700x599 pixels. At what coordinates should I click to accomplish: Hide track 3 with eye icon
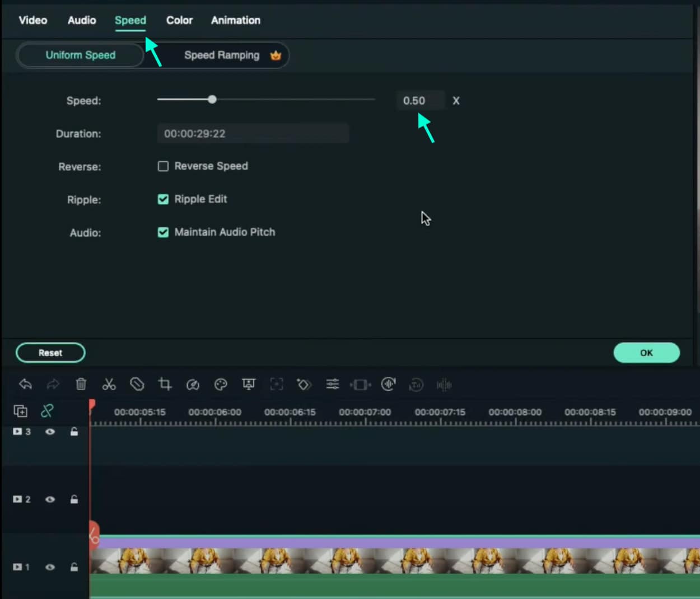click(50, 432)
